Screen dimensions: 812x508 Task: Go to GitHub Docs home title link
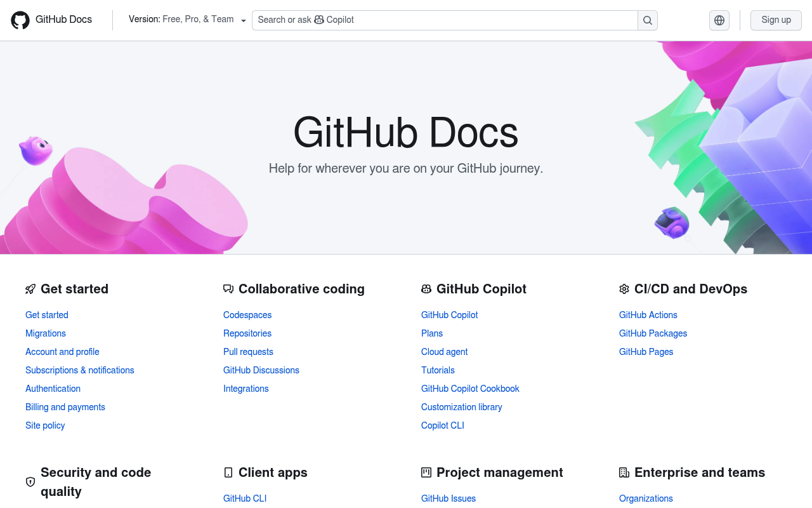(63, 20)
